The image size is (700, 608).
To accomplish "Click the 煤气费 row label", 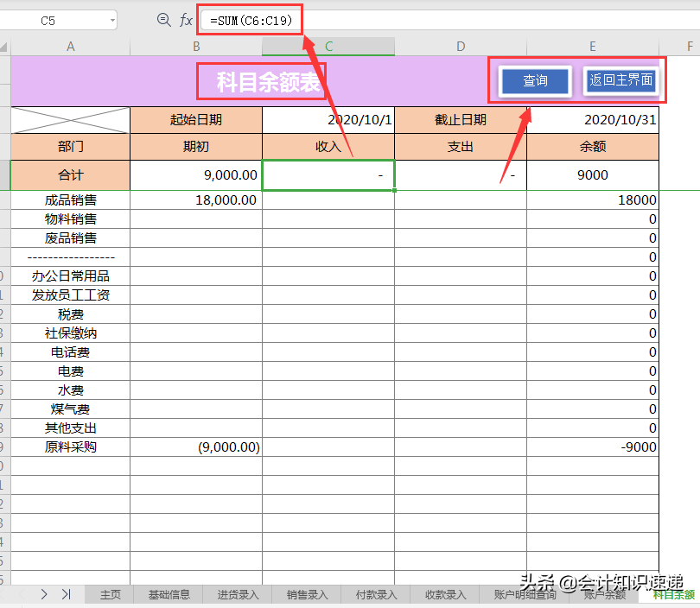I will click(x=70, y=409).
